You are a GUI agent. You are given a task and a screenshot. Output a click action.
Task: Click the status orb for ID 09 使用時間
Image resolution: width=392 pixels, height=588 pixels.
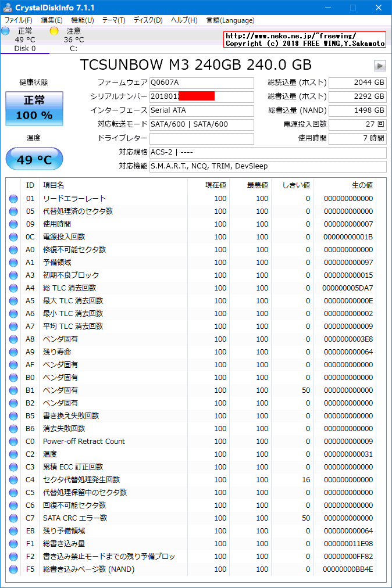[13, 224]
